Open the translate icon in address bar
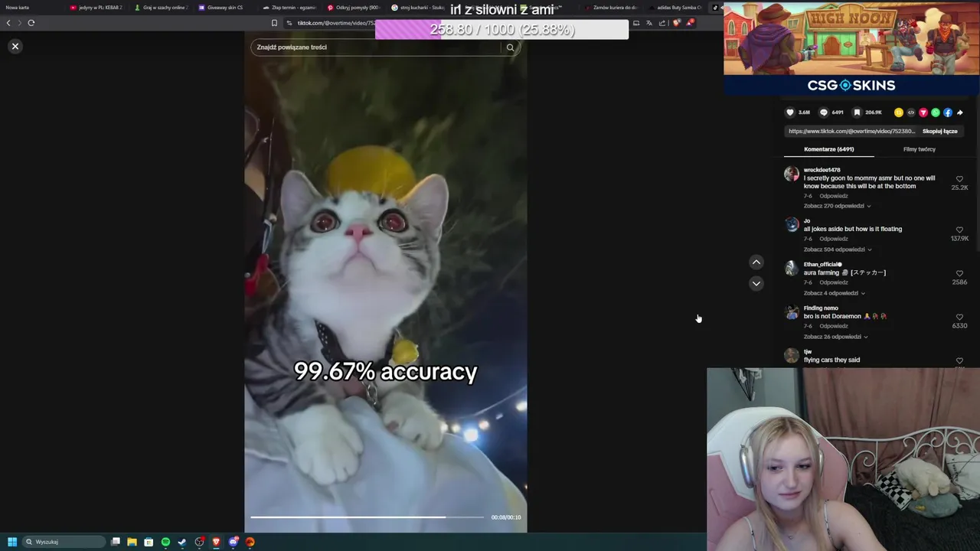 [649, 23]
